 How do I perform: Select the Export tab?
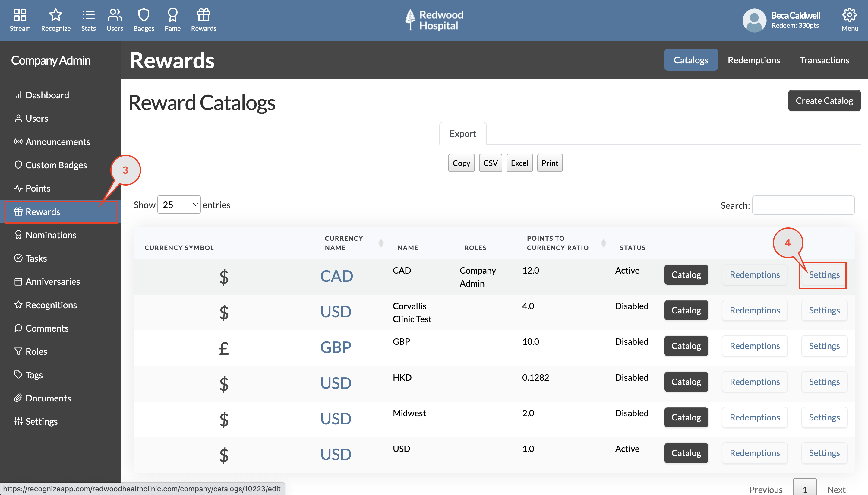[x=463, y=133]
